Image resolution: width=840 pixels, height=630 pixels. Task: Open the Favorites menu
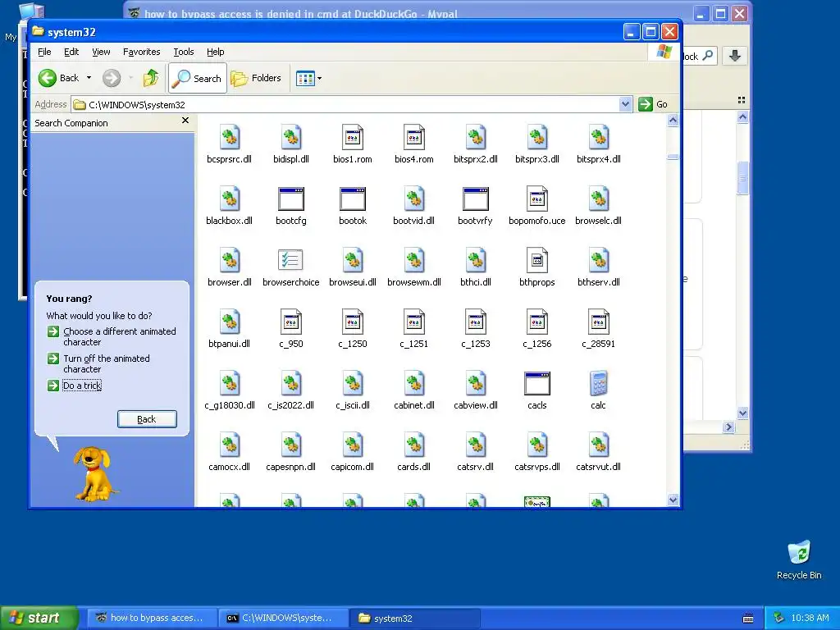click(141, 52)
